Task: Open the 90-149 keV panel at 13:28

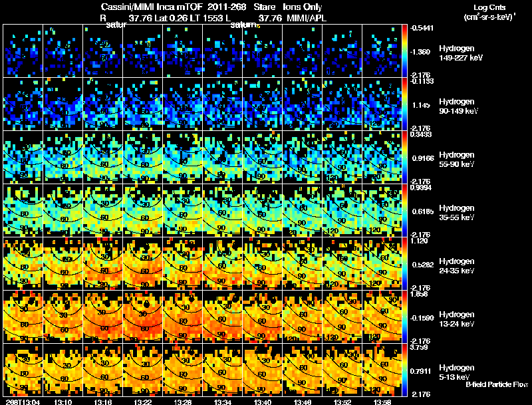Action: [x=183, y=104]
